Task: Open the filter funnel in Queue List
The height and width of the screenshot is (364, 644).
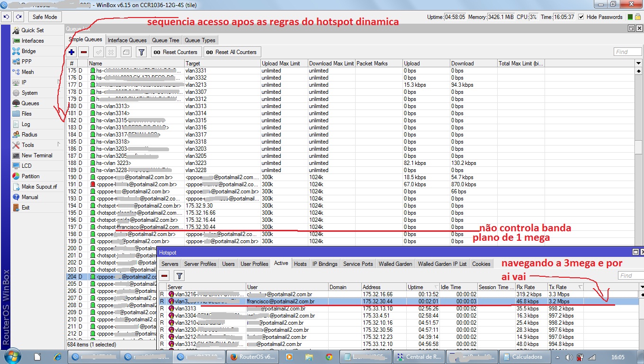Action: 141,52
